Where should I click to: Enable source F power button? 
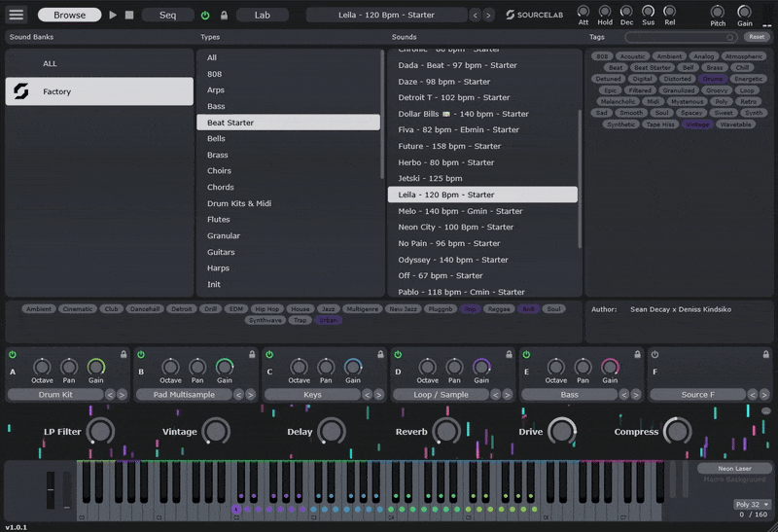tap(654, 354)
